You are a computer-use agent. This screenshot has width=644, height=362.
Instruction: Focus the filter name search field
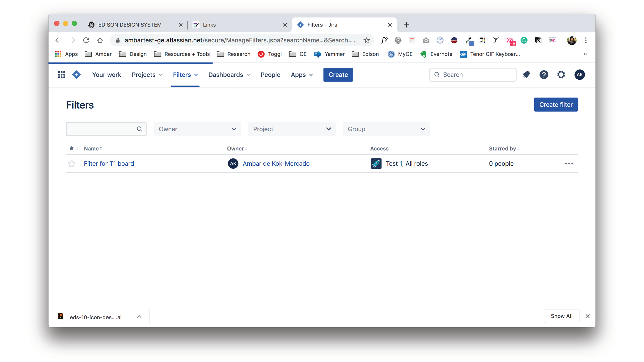click(106, 129)
